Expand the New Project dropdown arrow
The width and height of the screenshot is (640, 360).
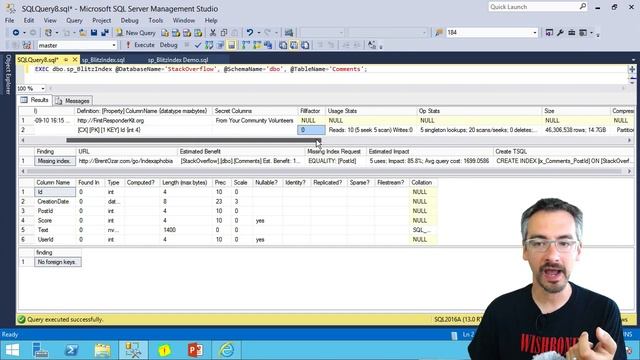pos(57,32)
